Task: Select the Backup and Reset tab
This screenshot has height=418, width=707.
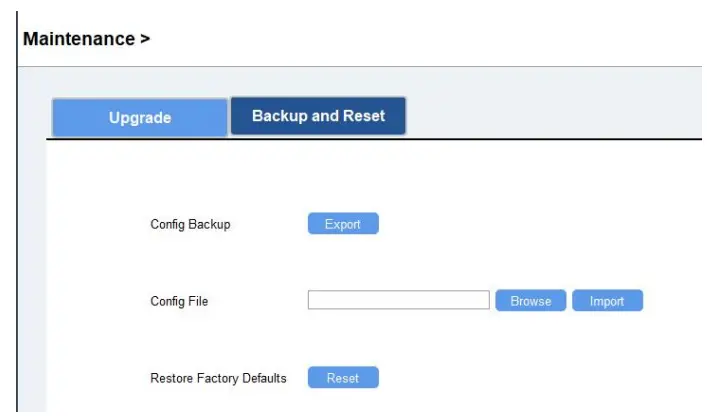Action: tap(318, 116)
